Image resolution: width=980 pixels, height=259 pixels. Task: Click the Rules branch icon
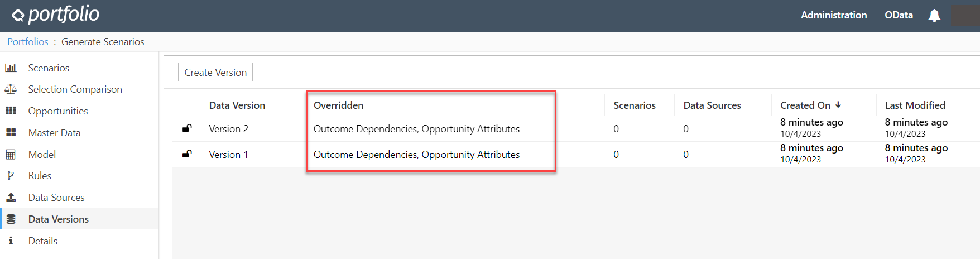11,176
